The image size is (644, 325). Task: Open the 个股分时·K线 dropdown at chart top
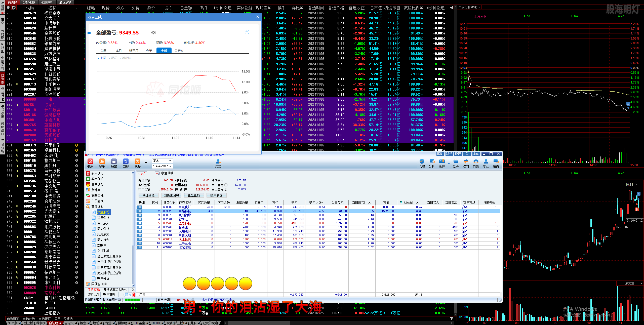[x=469, y=7]
